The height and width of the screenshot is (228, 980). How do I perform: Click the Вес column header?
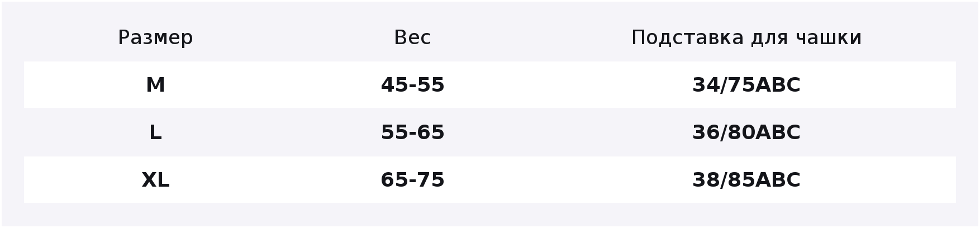pyautogui.click(x=412, y=37)
